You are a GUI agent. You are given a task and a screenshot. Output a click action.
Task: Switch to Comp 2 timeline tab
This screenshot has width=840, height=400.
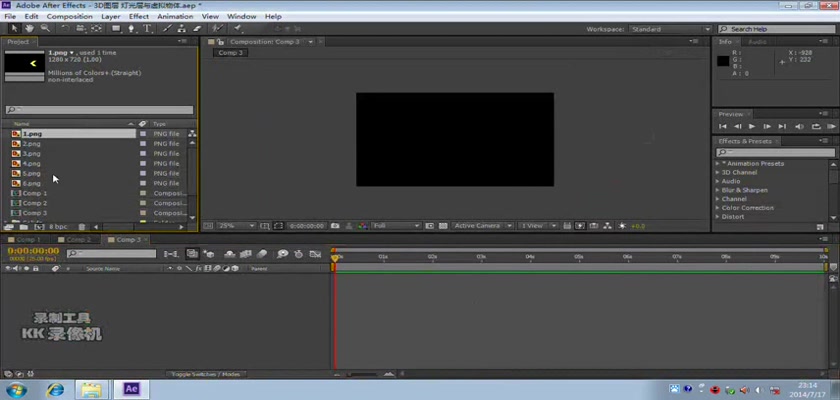click(78, 239)
